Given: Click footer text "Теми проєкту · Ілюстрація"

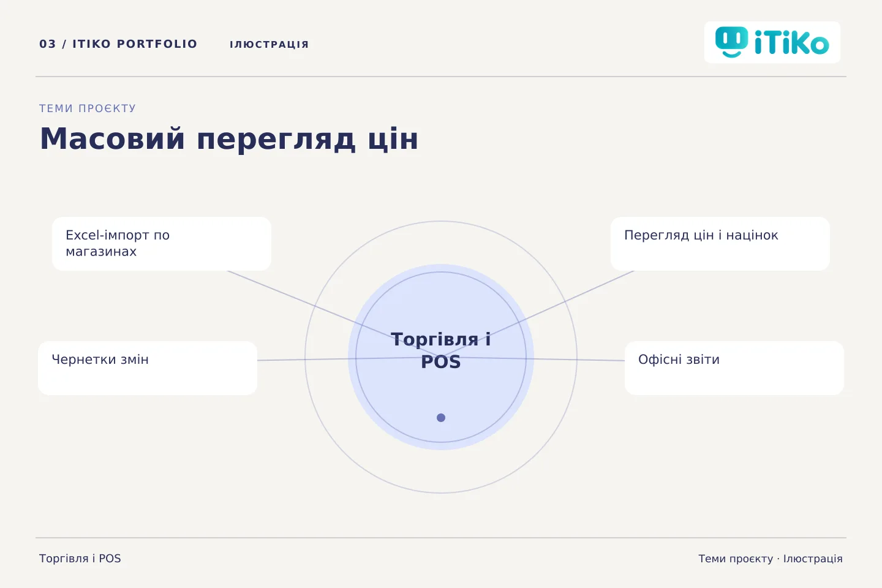Looking at the screenshot, I should pos(771,559).
